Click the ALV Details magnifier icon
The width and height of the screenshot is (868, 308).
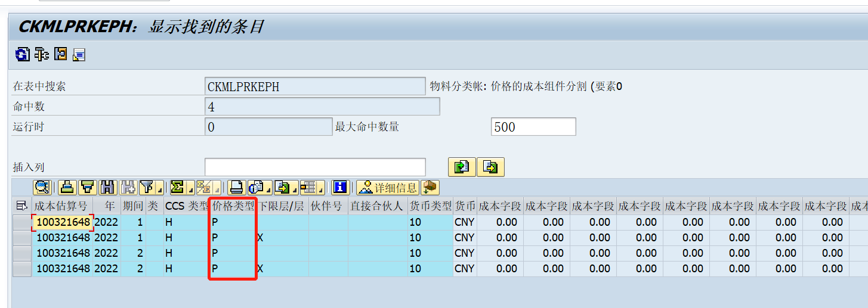coord(42,188)
